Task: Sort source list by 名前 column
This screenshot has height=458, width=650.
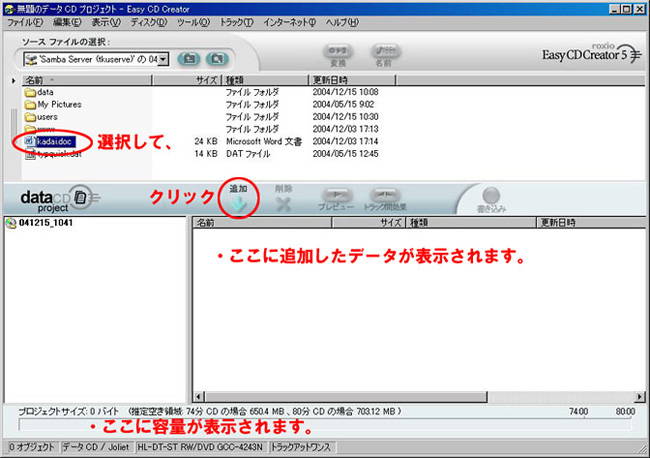Action: (87, 80)
